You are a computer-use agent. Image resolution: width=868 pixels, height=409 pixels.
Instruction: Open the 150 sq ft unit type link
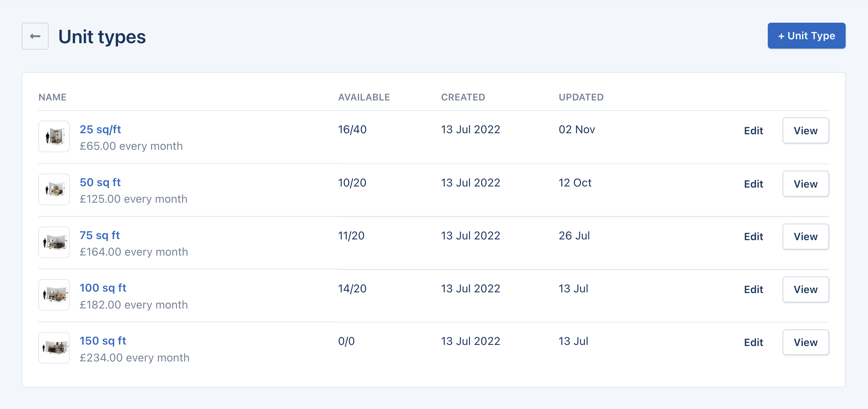[103, 341]
